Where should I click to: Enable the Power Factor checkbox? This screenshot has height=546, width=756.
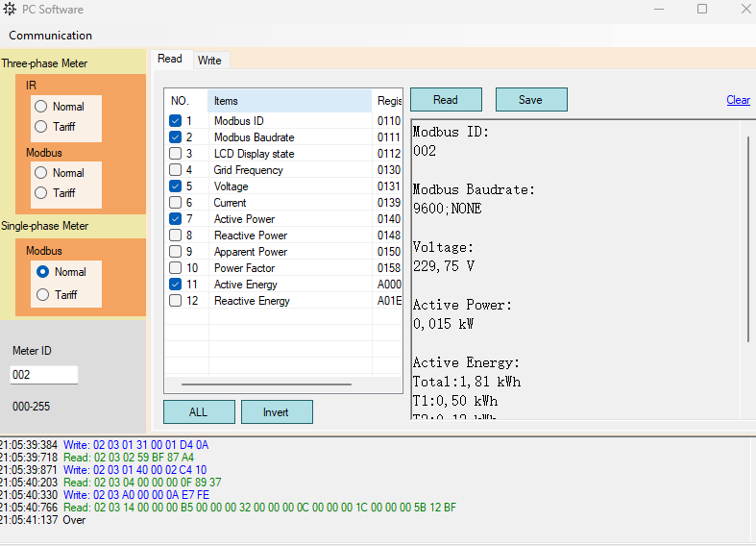(175, 268)
